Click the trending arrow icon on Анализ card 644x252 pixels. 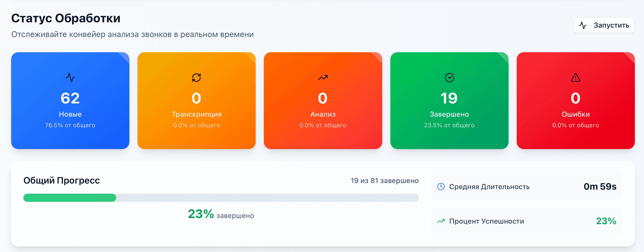[323, 78]
